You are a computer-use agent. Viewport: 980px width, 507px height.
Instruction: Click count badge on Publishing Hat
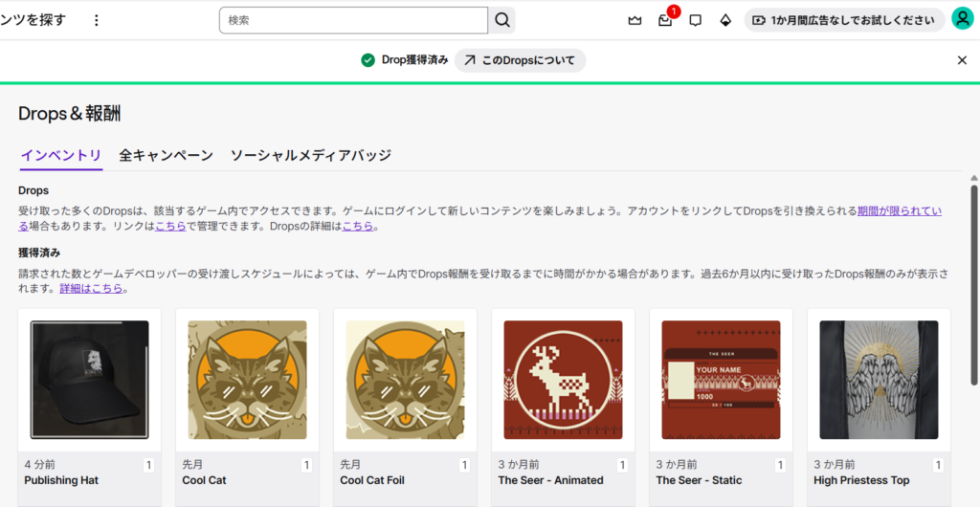[x=148, y=465]
